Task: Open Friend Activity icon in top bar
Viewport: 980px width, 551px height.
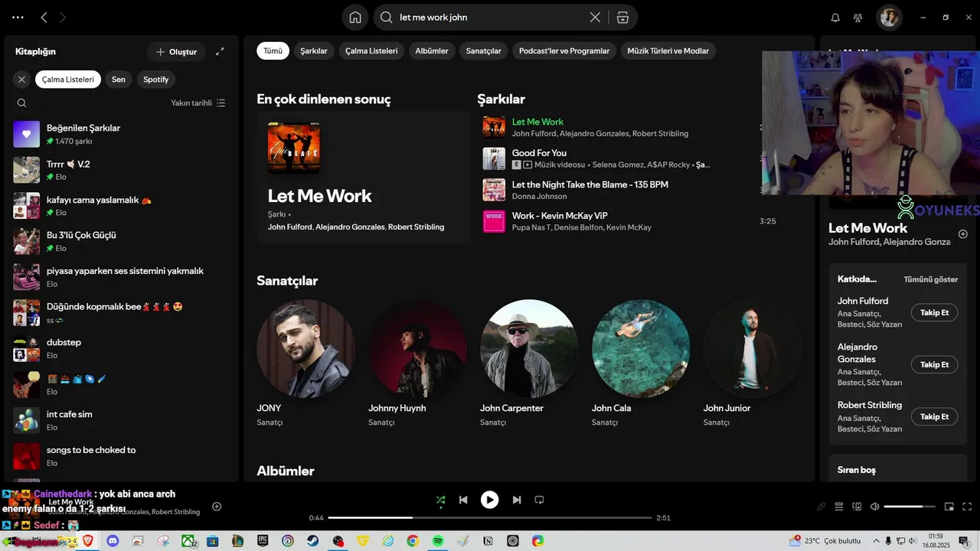Action: point(858,18)
